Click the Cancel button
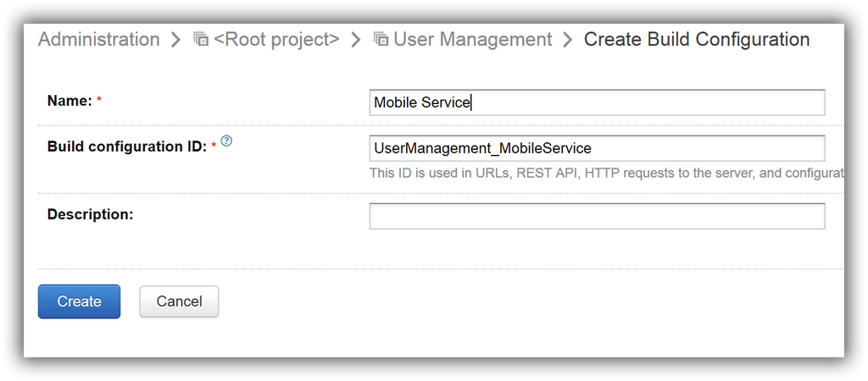This screenshot has height=381, width=868. [180, 301]
